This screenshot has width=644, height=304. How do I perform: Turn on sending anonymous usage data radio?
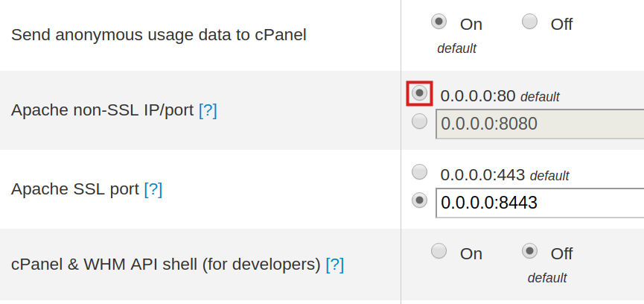439,22
